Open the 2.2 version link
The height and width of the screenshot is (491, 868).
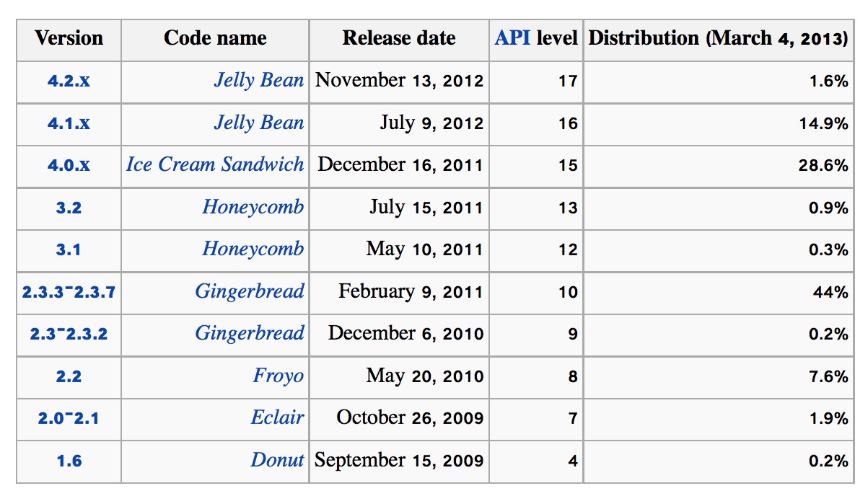69,376
